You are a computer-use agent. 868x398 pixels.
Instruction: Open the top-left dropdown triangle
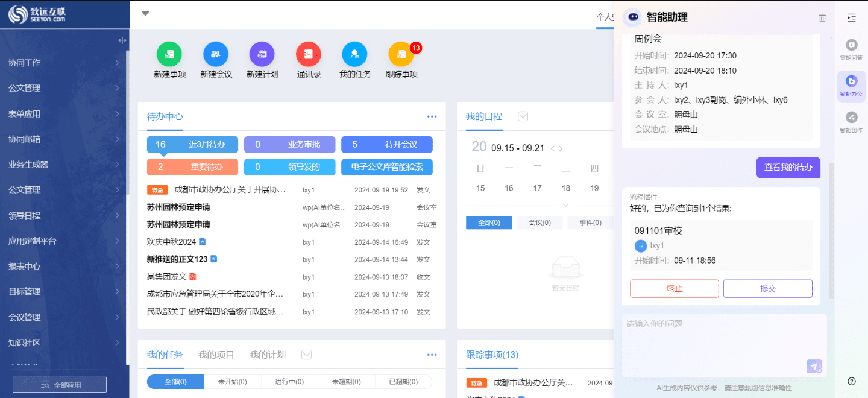point(145,13)
